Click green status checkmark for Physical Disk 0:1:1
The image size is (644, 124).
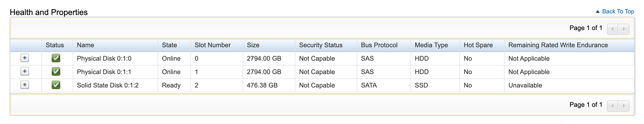click(56, 71)
